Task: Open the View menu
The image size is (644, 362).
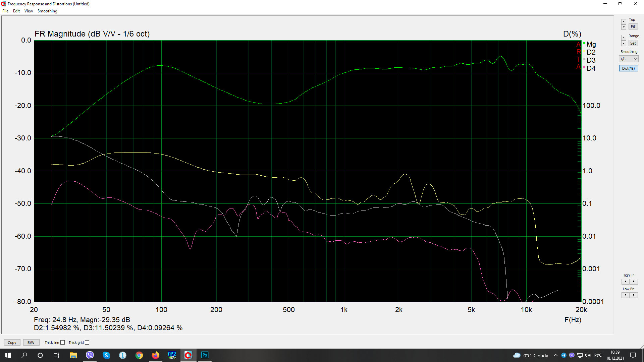Action: 29,11
